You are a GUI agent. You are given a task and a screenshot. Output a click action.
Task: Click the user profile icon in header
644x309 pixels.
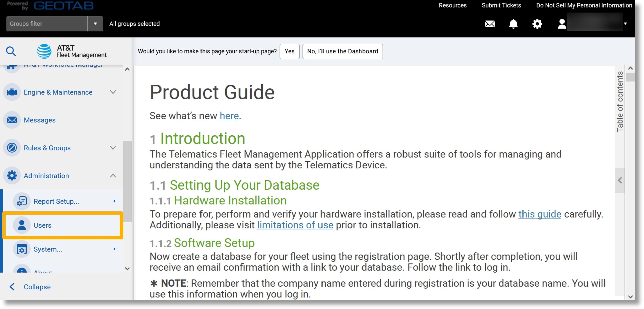tap(562, 24)
